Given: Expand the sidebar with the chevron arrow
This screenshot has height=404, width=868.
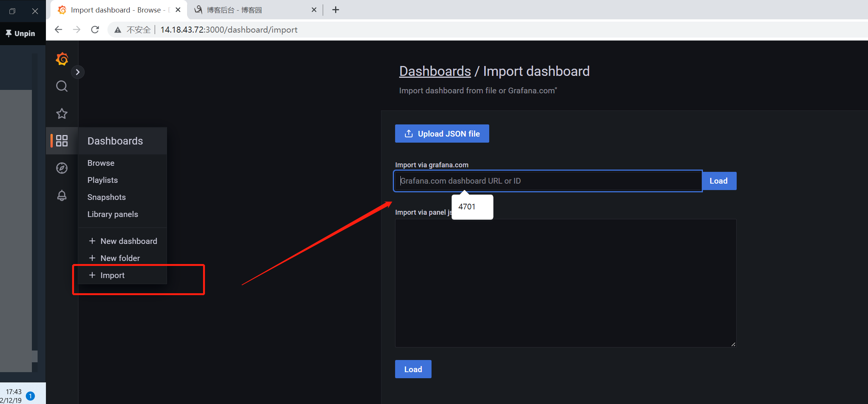Looking at the screenshot, I should (77, 72).
